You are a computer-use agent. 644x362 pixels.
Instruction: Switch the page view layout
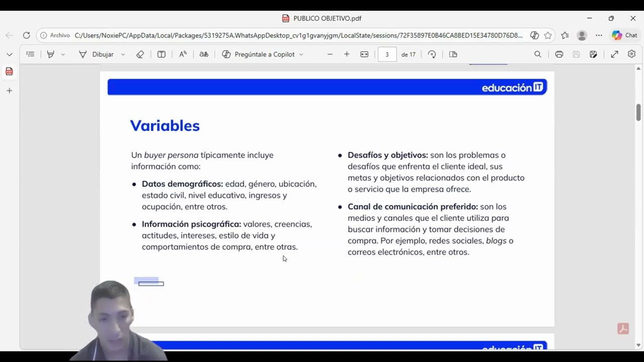click(453, 54)
